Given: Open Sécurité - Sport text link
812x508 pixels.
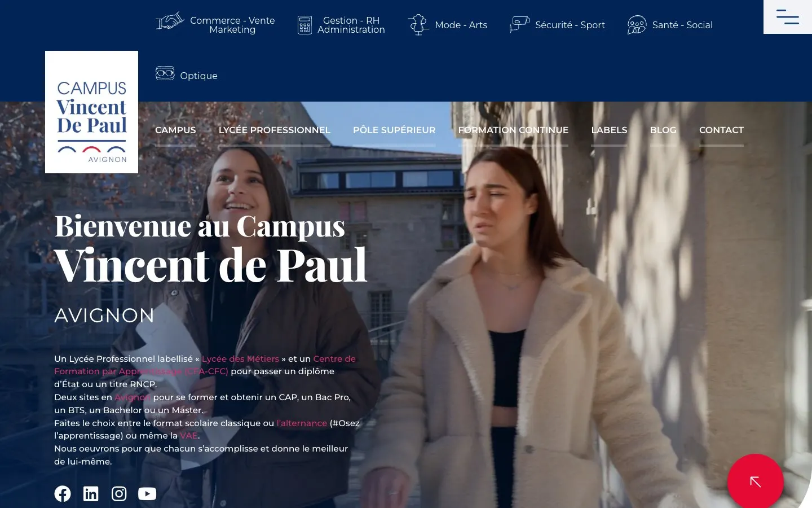Looking at the screenshot, I should (570, 25).
